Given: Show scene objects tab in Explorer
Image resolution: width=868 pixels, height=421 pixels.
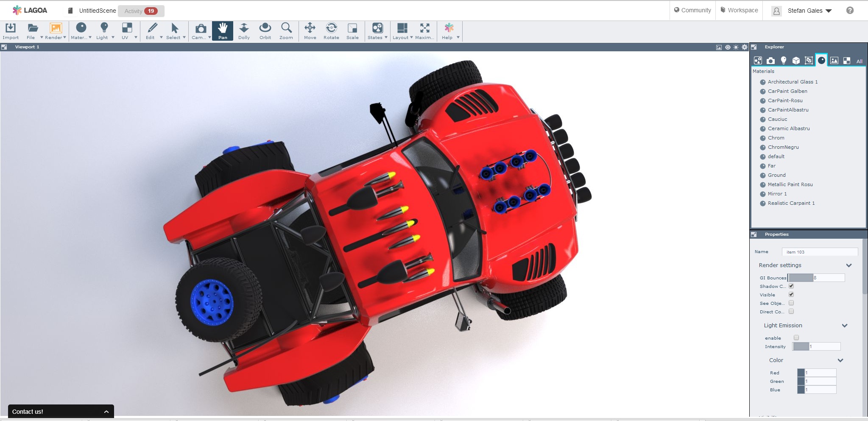Looking at the screenshot, I should click(758, 61).
